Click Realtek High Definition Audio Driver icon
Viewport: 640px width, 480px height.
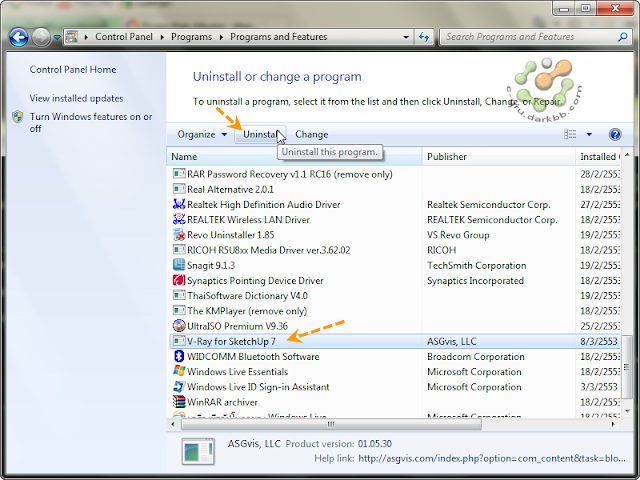(179, 204)
